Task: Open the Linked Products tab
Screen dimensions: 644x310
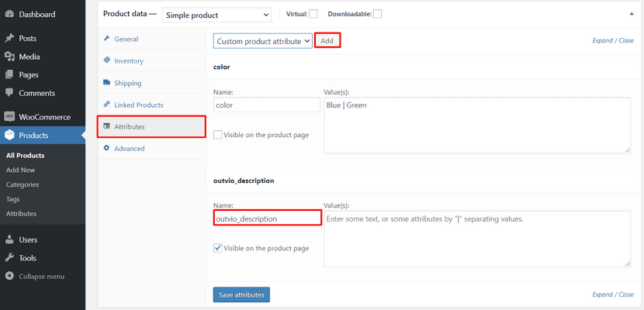Action: (138, 105)
